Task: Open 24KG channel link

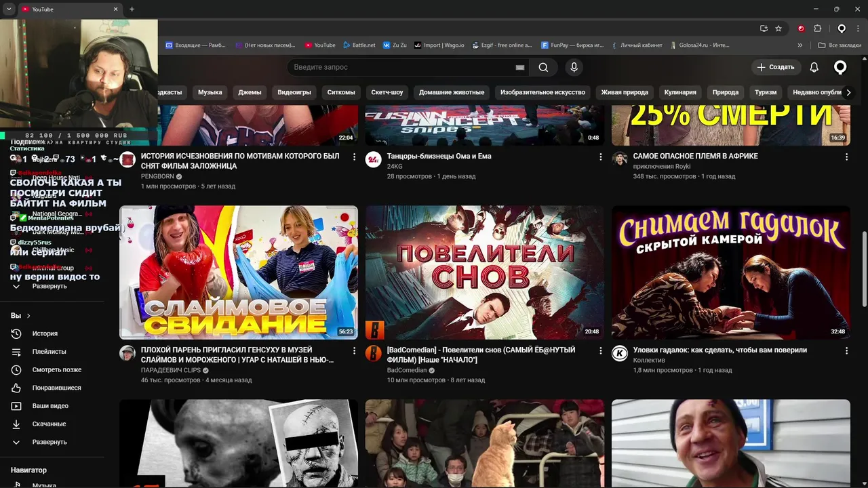Action: click(395, 166)
